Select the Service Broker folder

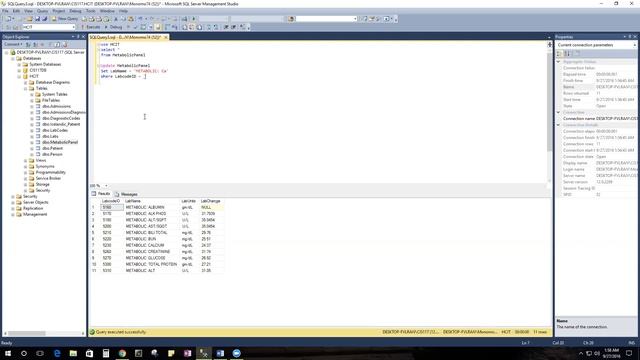(48, 178)
